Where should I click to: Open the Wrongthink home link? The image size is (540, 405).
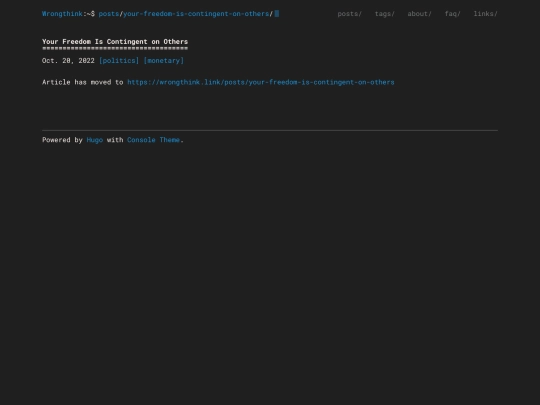[62, 14]
